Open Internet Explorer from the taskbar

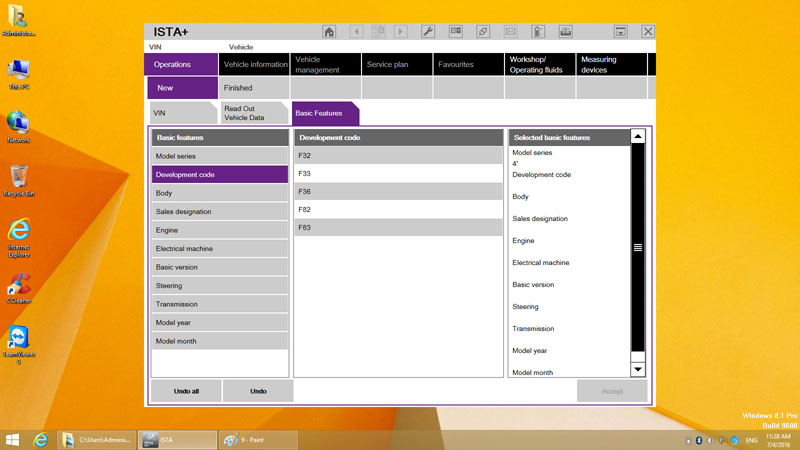[41, 440]
